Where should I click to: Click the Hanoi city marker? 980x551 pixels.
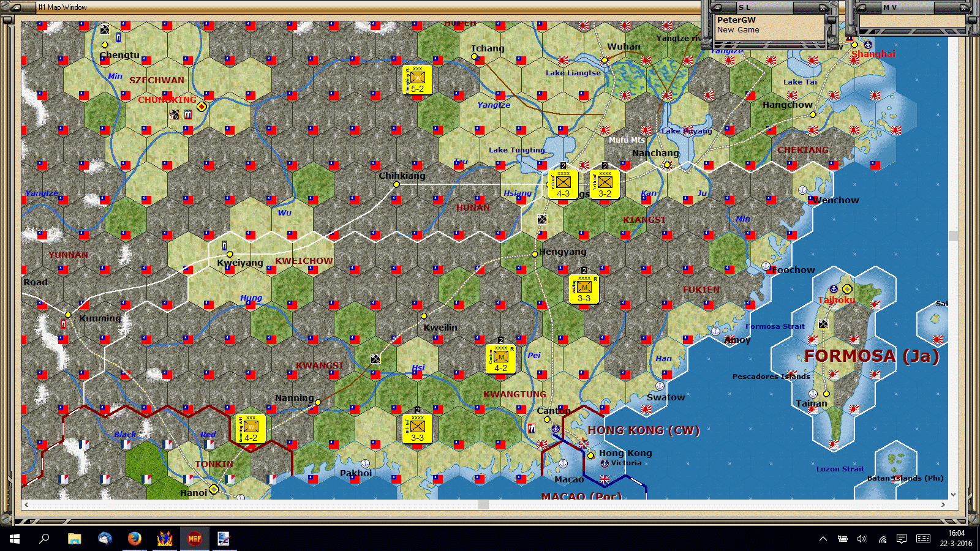(x=214, y=489)
